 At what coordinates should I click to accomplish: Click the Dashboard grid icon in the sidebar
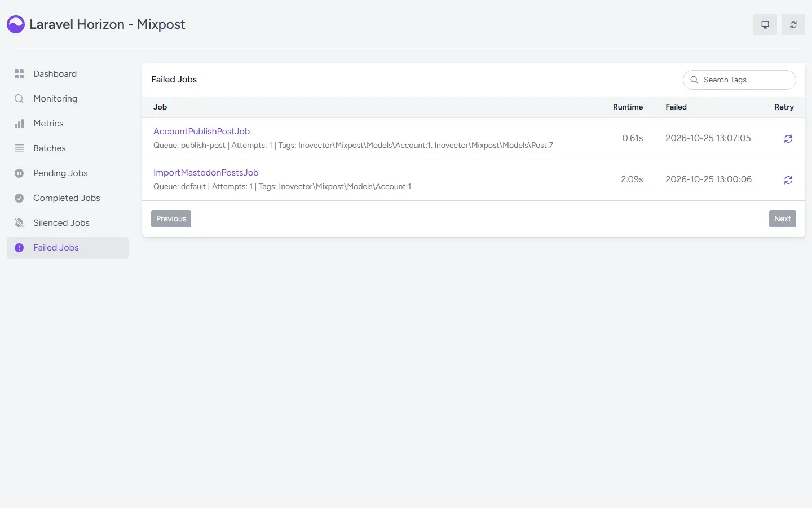click(19, 74)
